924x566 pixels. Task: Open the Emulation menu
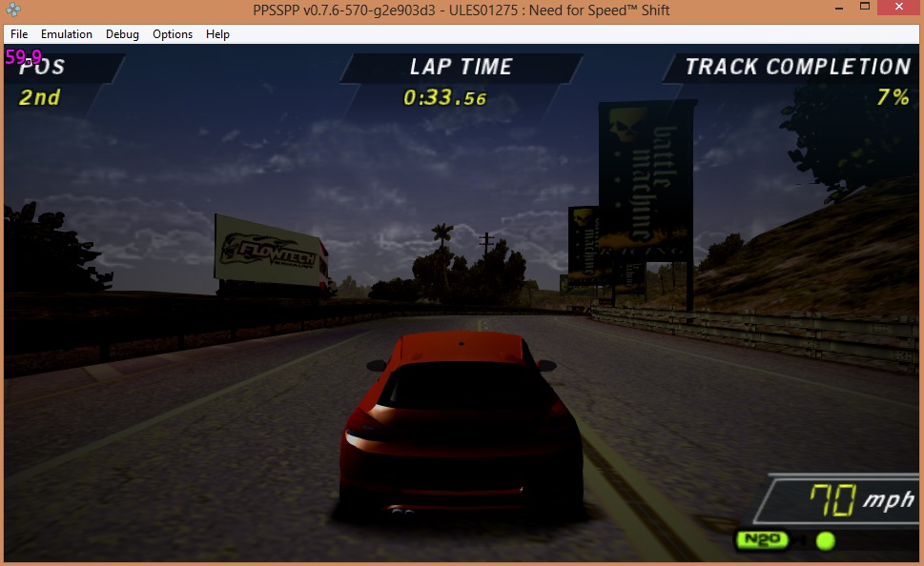67,34
